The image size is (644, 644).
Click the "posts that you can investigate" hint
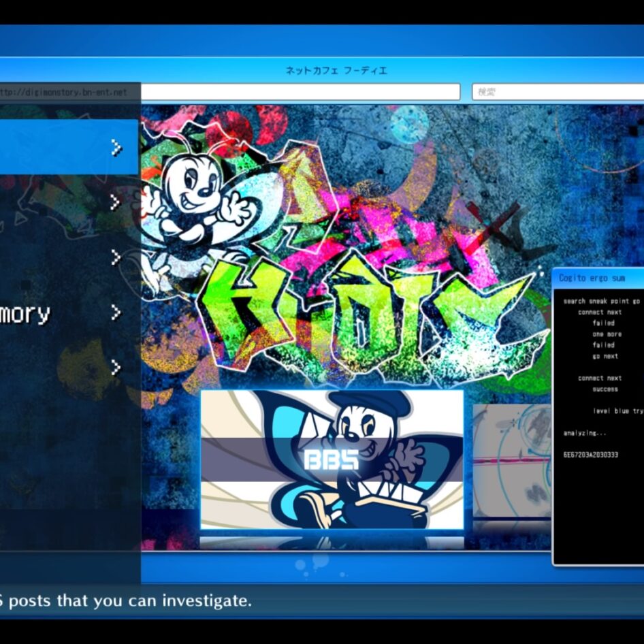point(130,601)
